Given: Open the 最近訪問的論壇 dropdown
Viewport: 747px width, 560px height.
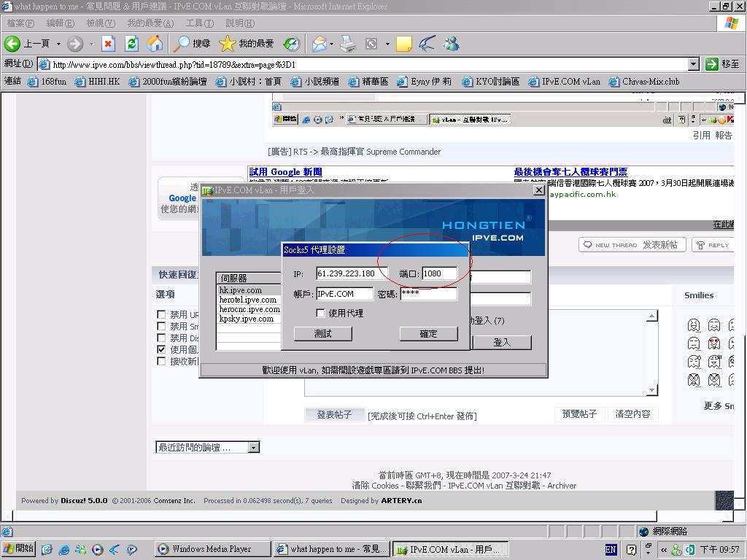Looking at the screenshot, I should (x=253, y=448).
